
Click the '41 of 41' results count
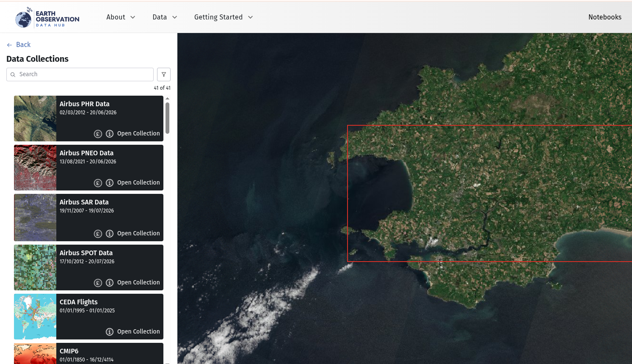tap(162, 88)
